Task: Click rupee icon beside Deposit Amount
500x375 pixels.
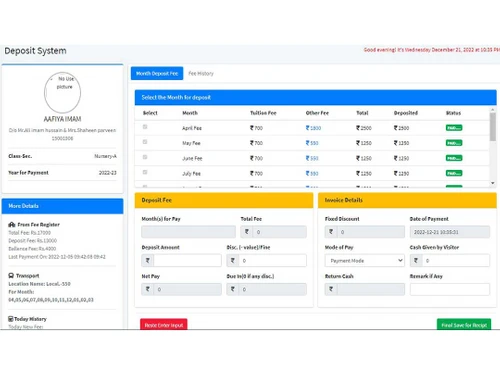Action: point(148,260)
